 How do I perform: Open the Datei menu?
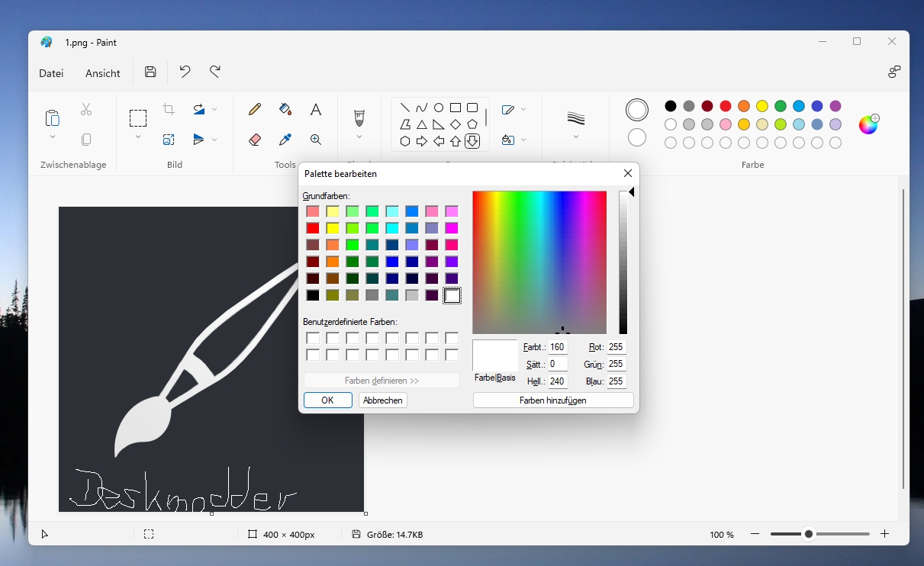tap(51, 73)
